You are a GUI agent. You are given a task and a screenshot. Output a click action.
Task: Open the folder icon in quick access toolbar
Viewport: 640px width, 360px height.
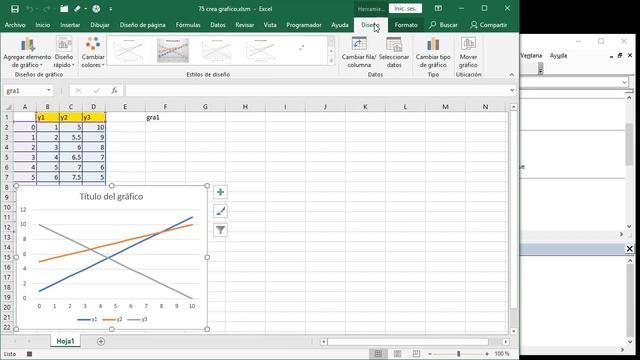(x=64, y=9)
